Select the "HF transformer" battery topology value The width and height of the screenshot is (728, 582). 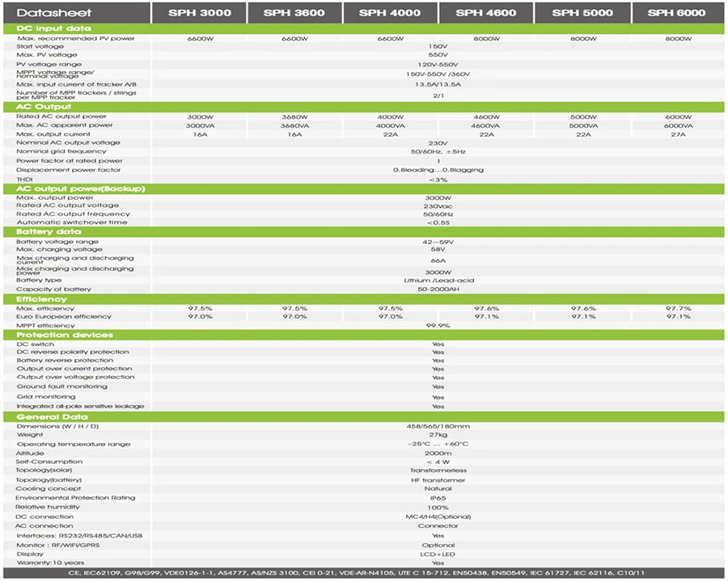(438, 480)
